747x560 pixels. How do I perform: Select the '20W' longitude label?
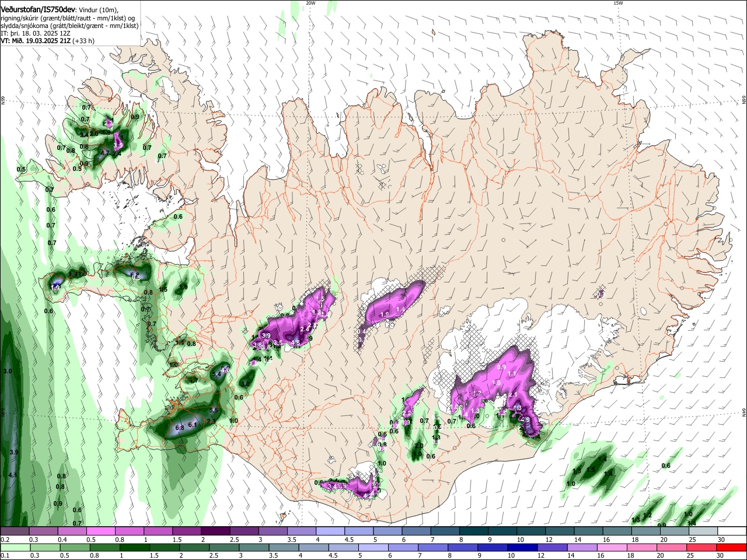(311, 3)
